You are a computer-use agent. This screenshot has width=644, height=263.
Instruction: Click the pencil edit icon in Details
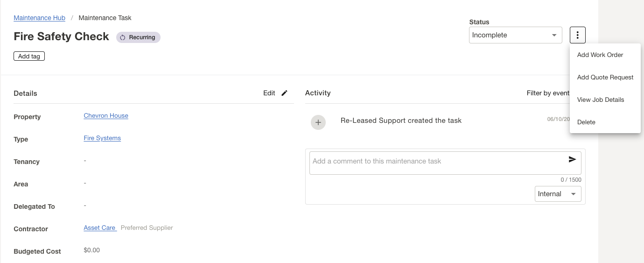[285, 93]
